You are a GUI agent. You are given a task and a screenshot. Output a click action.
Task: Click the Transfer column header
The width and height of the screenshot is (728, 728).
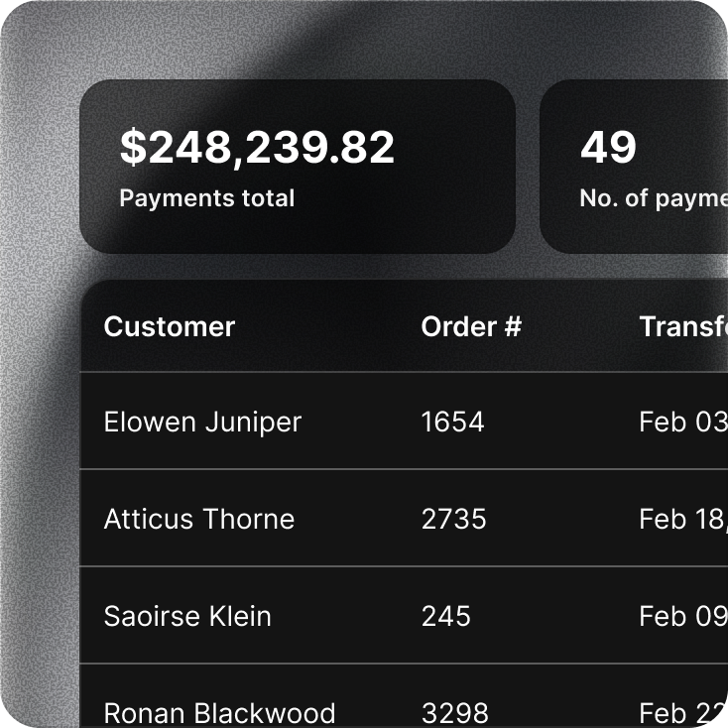click(x=682, y=326)
